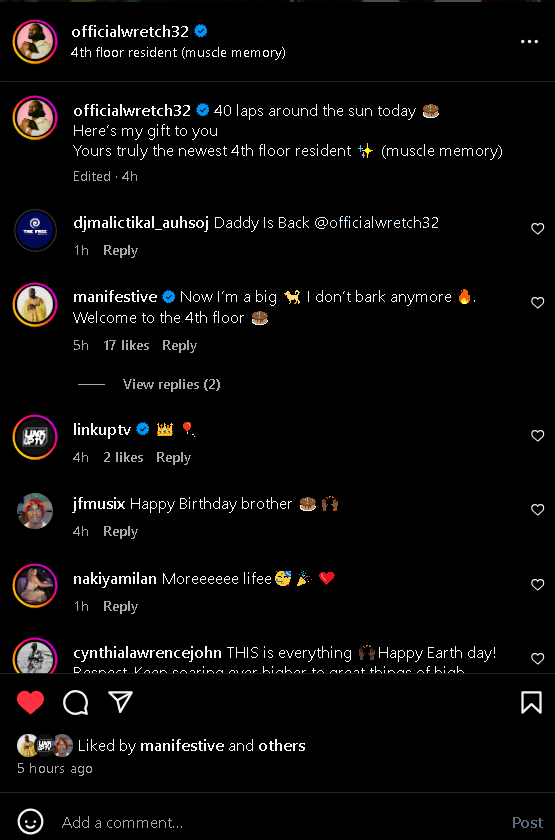Screen dimensions: 555x840
Task: Open the comment bubble icon
Action: pos(76,702)
